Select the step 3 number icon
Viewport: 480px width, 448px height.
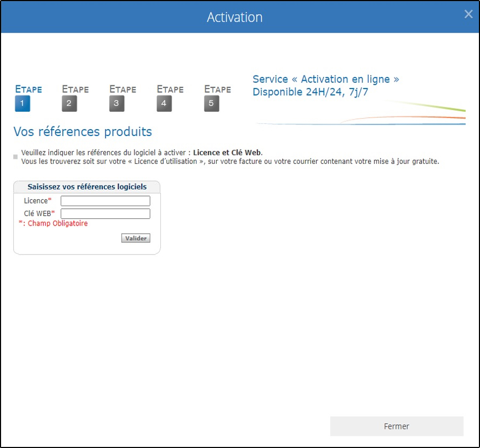117,104
